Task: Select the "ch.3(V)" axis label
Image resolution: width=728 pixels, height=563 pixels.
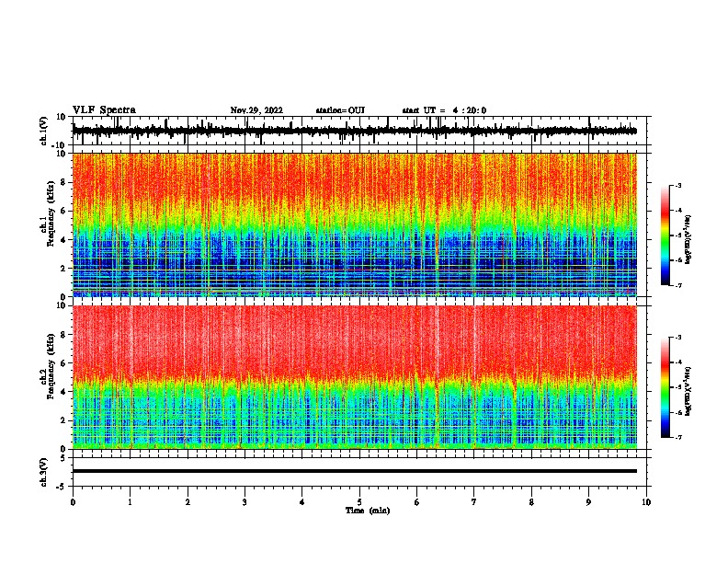Action: [44, 472]
